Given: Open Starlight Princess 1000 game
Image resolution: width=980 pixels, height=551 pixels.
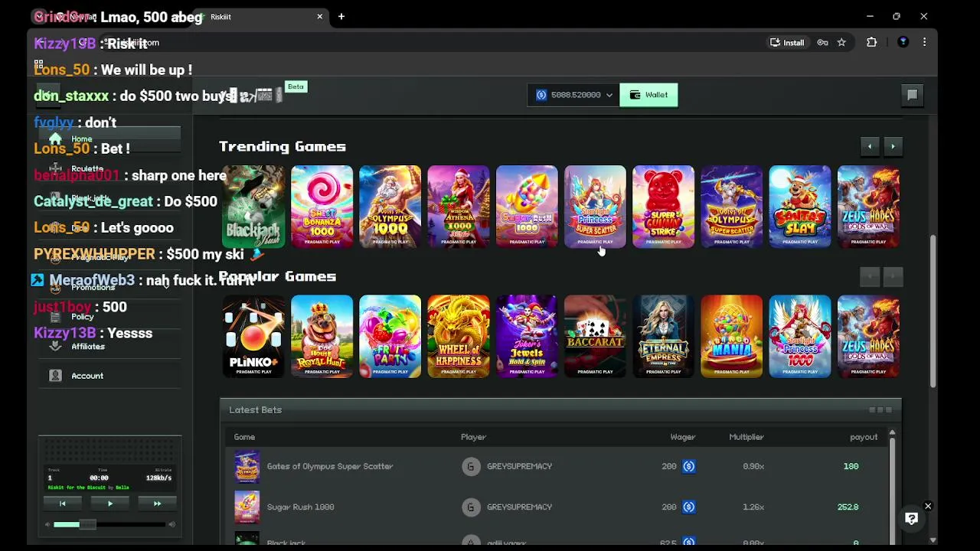Looking at the screenshot, I should click(800, 337).
